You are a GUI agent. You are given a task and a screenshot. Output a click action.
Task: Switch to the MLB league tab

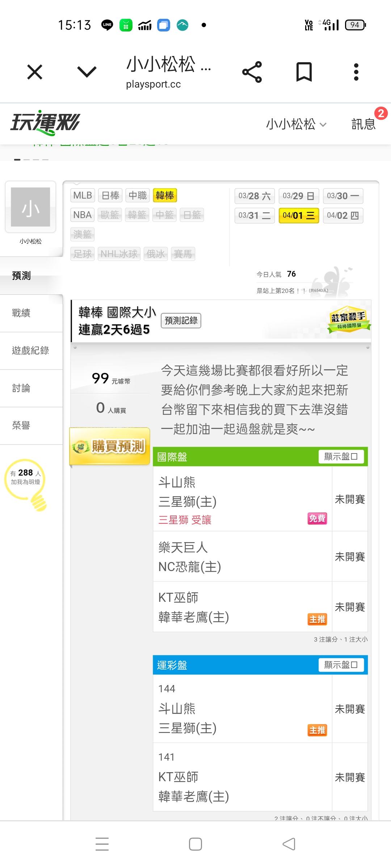pos(83,196)
